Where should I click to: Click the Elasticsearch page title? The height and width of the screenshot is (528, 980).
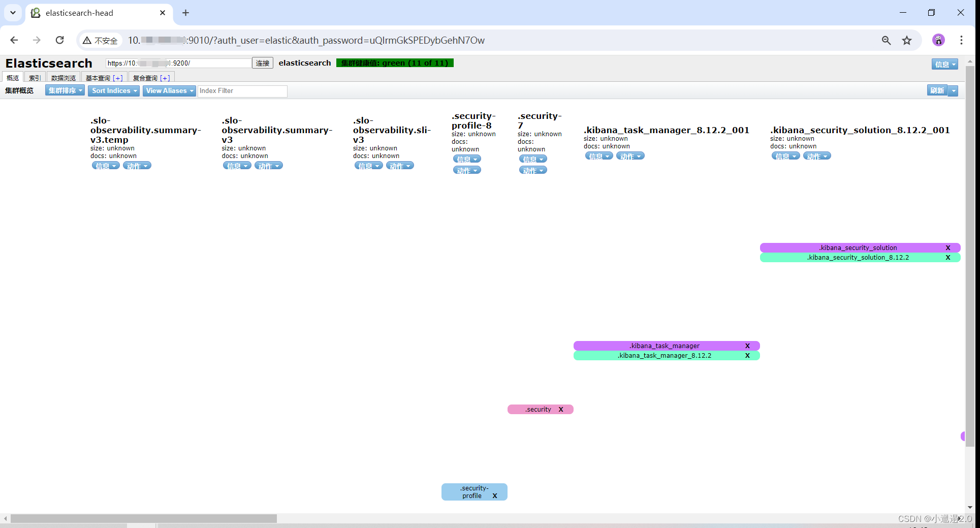click(x=49, y=63)
